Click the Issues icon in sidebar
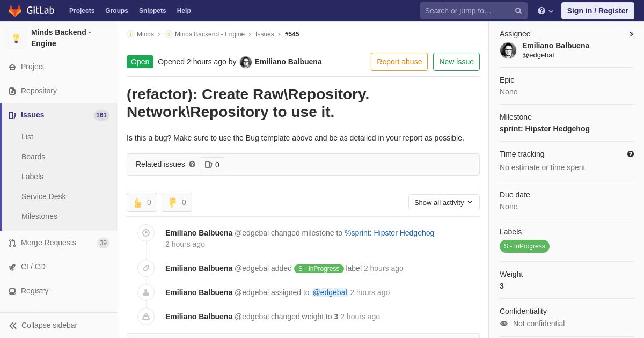Image resolution: width=644 pixels, height=338 pixels. click(12, 115)
